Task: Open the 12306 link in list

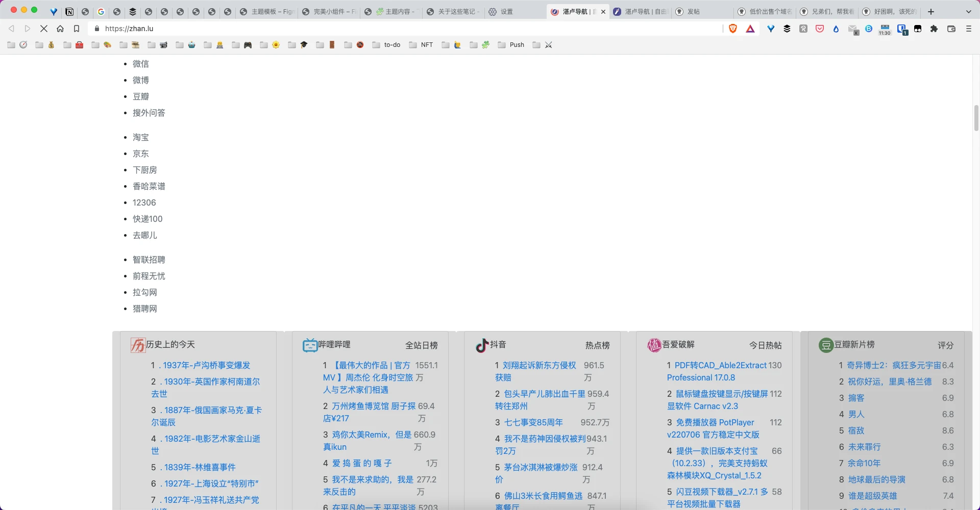Action: pos(144,202)
